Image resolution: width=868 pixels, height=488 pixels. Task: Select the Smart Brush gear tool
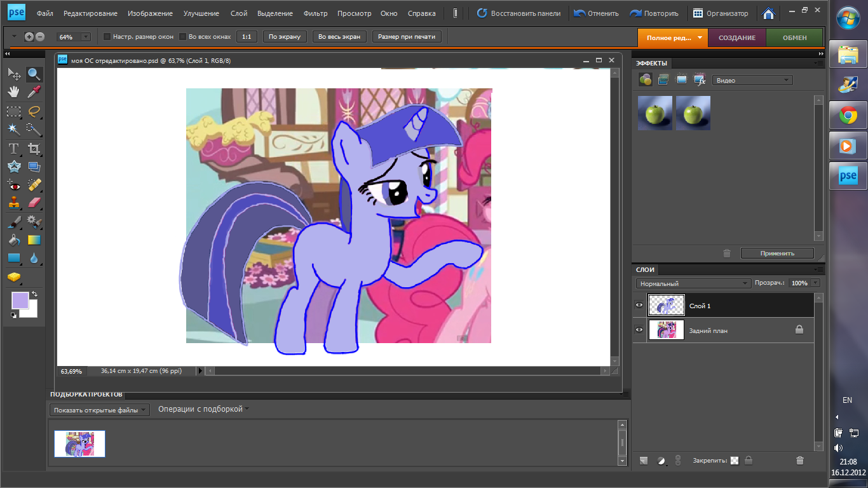click(x=34, y=222)
